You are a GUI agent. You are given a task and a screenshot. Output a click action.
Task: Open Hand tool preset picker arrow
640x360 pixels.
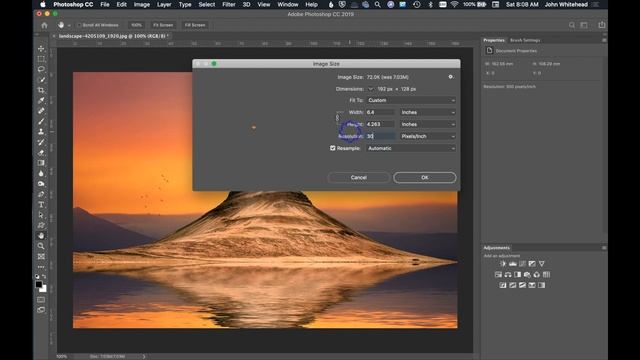point(69,25)
